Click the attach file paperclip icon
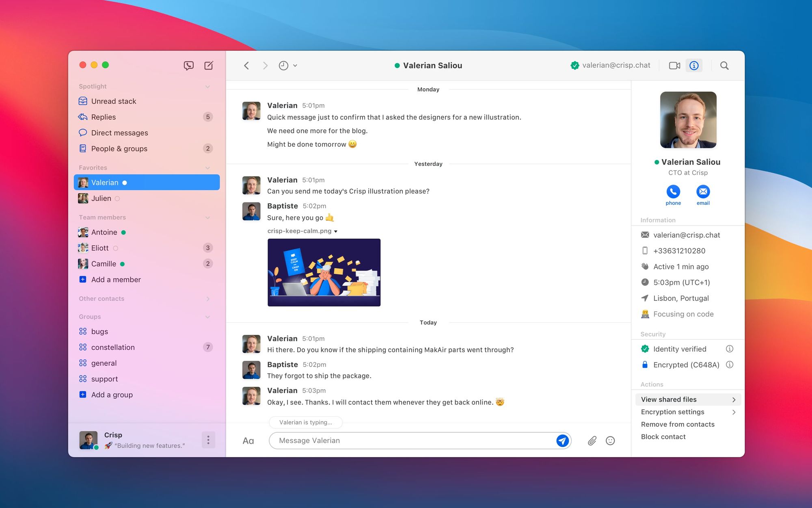 point(592,440)
